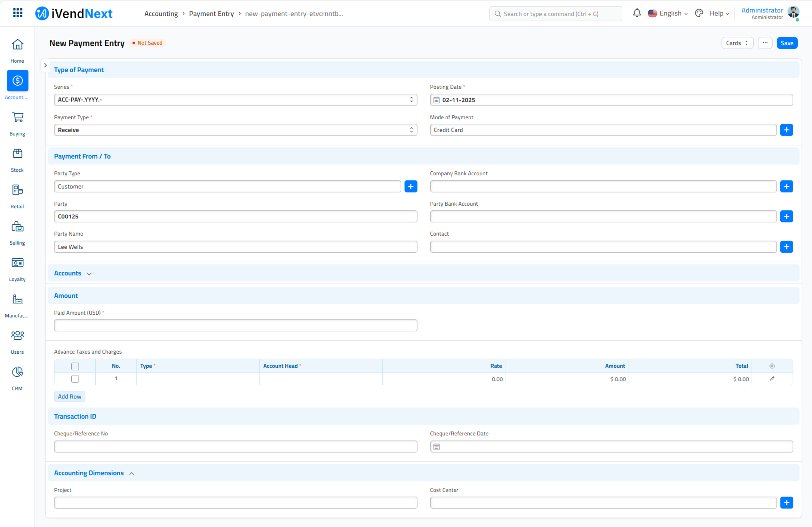The width and height of the screenshot is (812, 527).
Task: Click the Save button
Action: [x=787, y=43]
